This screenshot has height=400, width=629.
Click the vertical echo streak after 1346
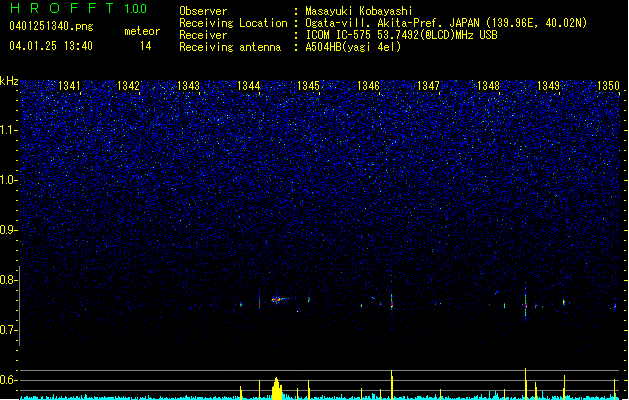pos(392,300)
